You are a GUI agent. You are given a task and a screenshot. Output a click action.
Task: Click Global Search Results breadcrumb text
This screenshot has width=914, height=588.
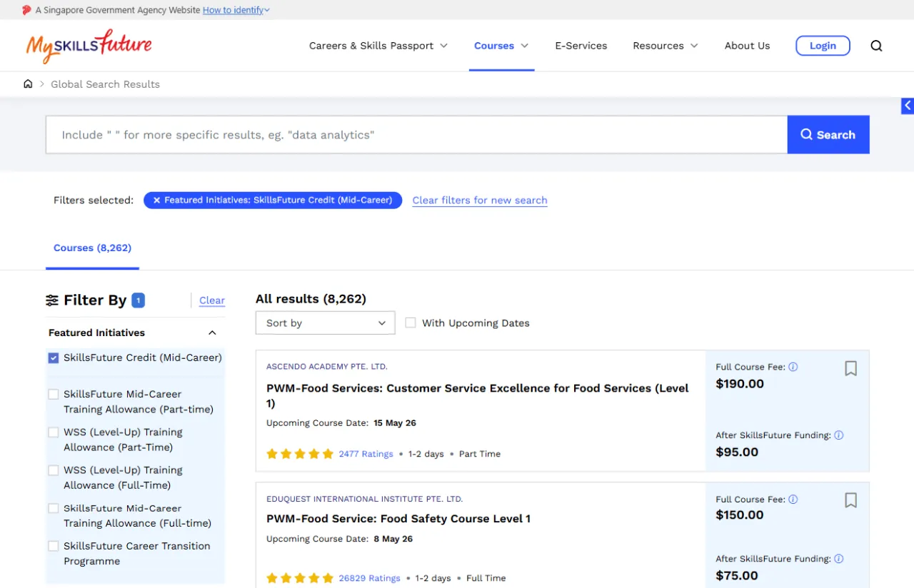(106, 84)
